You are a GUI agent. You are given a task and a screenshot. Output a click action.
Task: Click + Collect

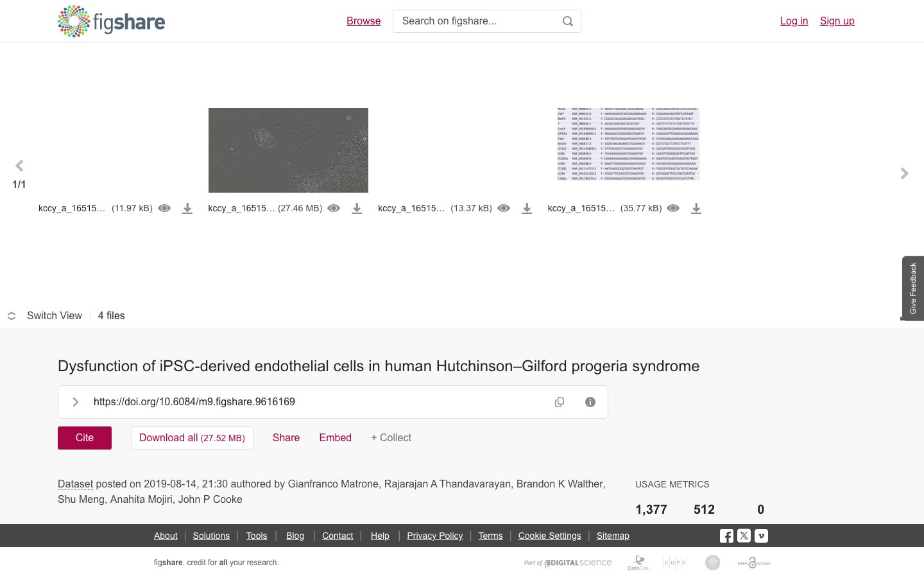391,438
